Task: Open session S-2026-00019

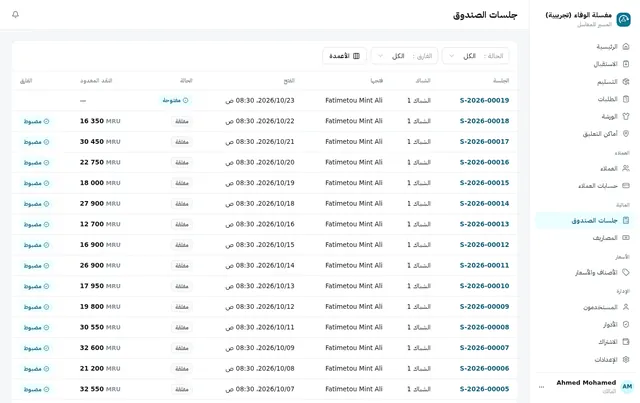Action: point(484,100)
